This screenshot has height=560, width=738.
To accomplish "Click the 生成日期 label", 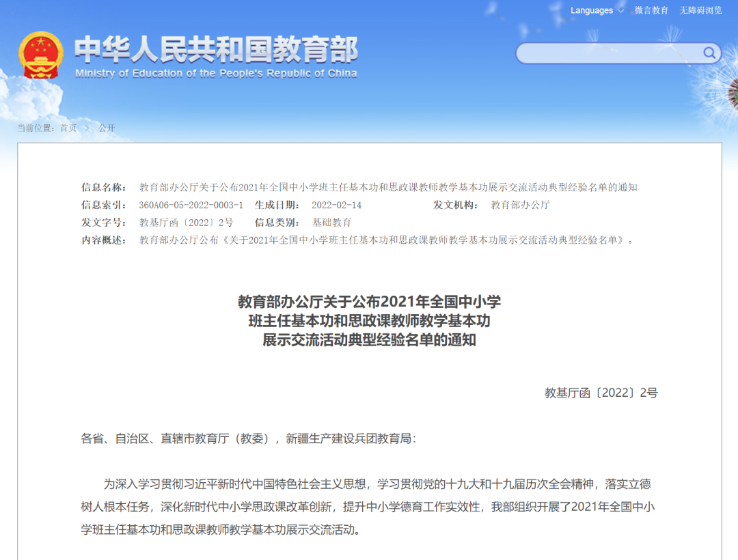I will click(277, 205).
